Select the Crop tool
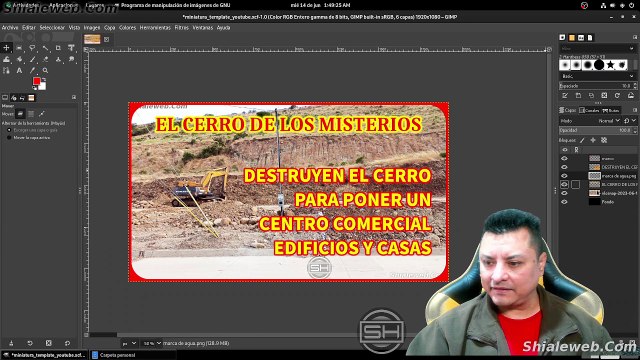The image size is (640, 360). coord(58,48)
